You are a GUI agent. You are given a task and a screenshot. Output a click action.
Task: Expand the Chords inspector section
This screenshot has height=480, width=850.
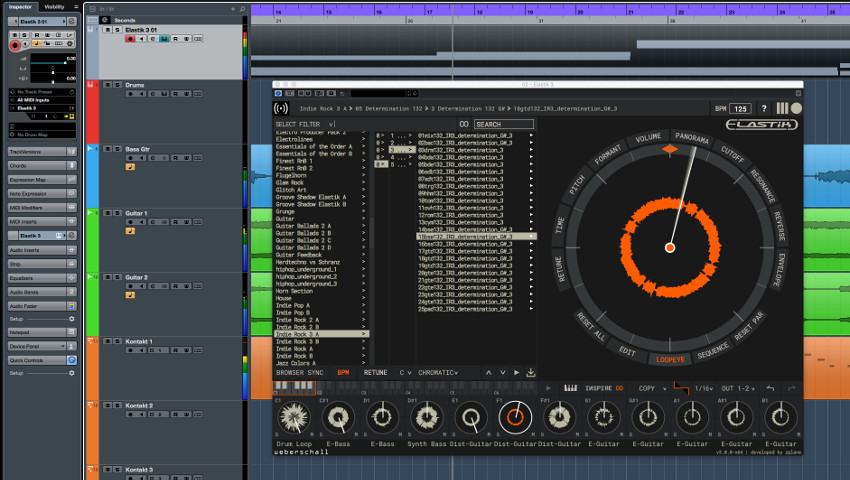tap(42, 165)
